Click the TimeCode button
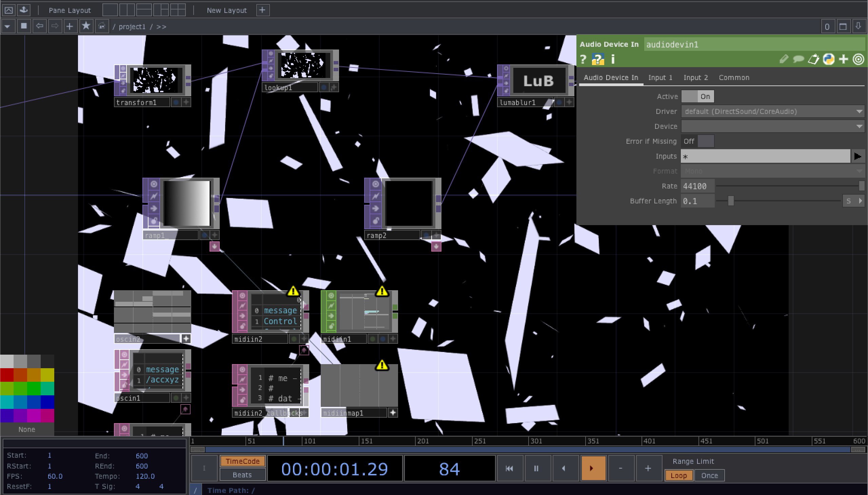 (x=242, y=461)
